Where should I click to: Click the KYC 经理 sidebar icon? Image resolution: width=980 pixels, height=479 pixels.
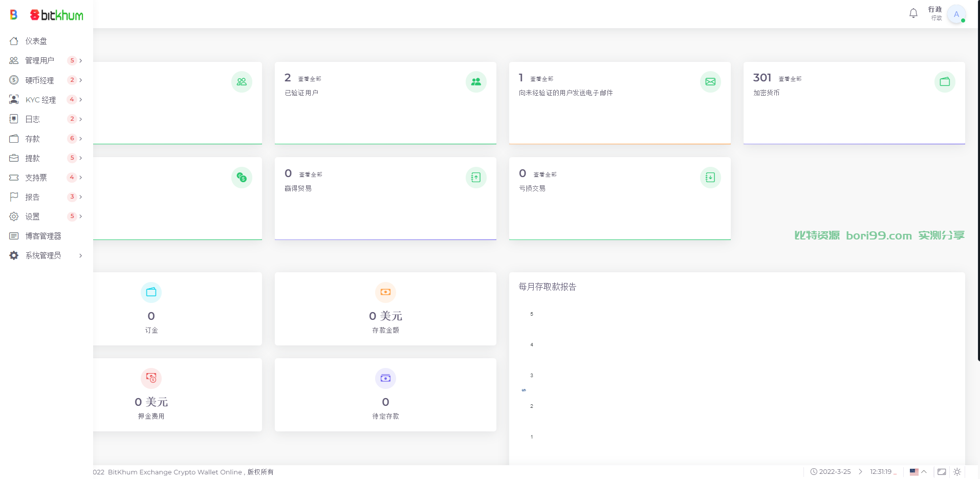click(14, 99)
